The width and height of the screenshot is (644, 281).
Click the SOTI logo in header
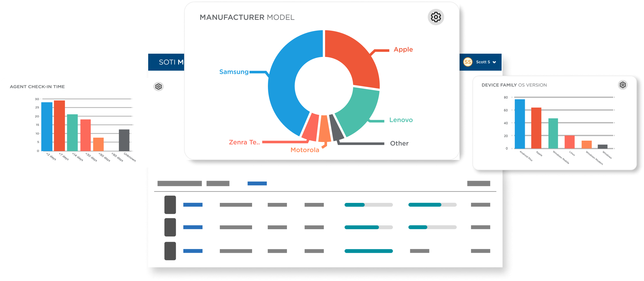tap(171, 62)
